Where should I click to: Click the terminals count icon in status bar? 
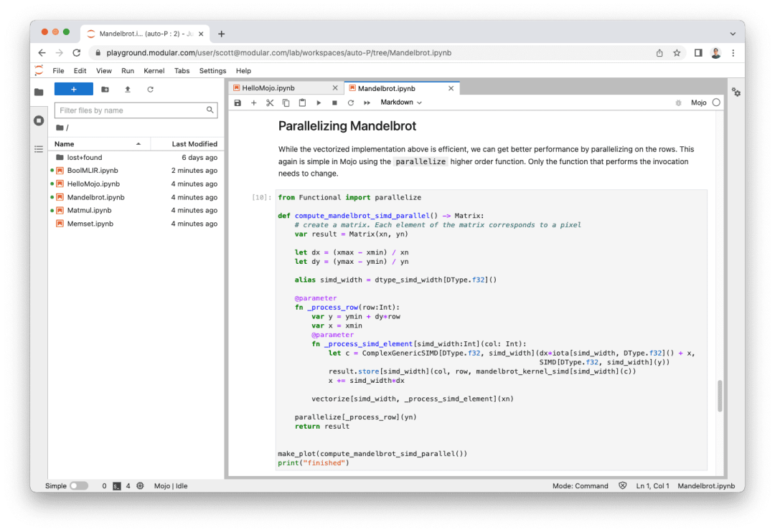(x=117, y=486)
